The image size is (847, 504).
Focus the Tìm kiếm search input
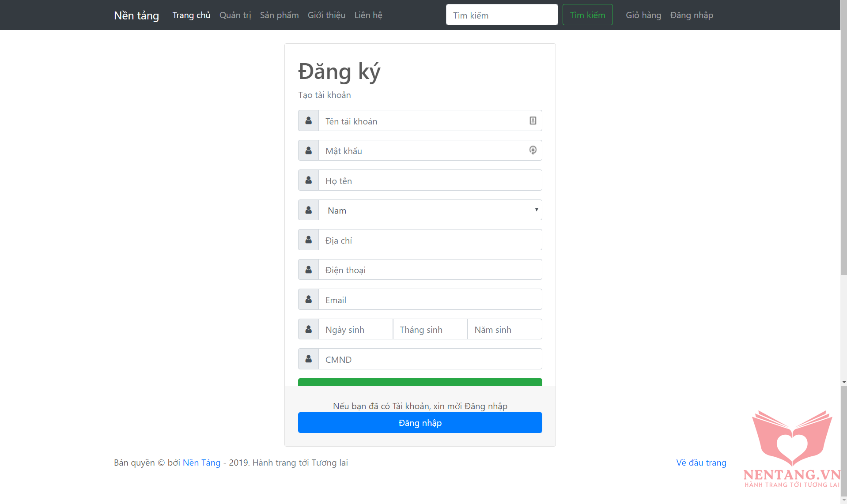click(502, 15)
